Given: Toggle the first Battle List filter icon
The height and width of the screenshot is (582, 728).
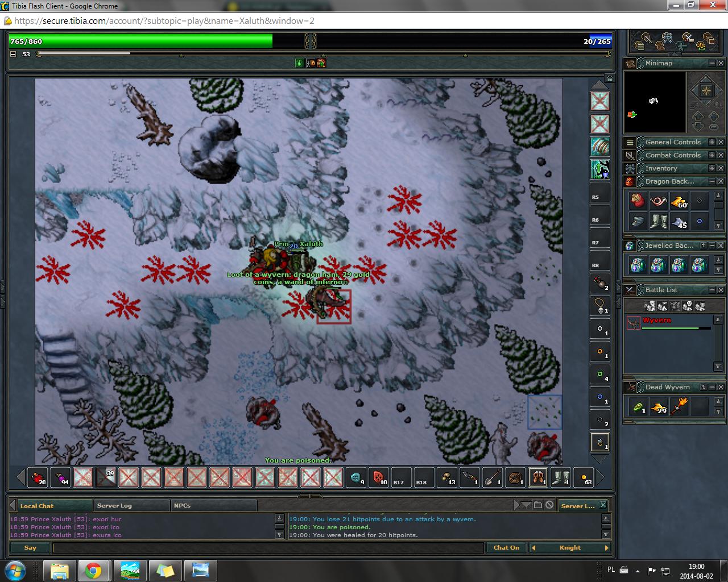Looking at the screenshot, I should [649, 306].
